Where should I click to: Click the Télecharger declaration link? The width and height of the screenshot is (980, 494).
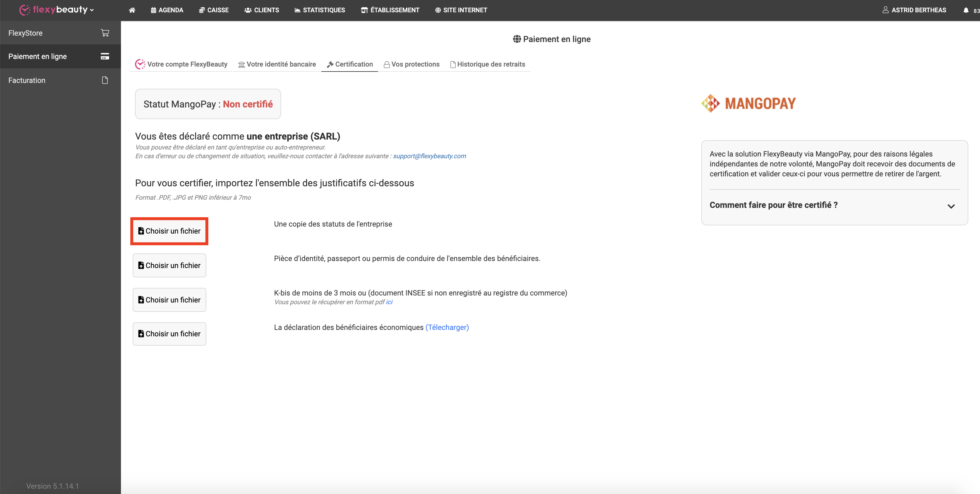[x=447, y=327]
